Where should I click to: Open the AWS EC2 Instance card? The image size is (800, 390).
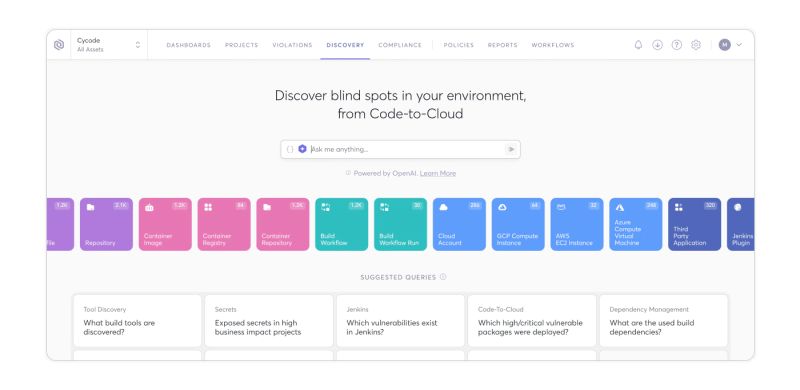coord(577,224)
